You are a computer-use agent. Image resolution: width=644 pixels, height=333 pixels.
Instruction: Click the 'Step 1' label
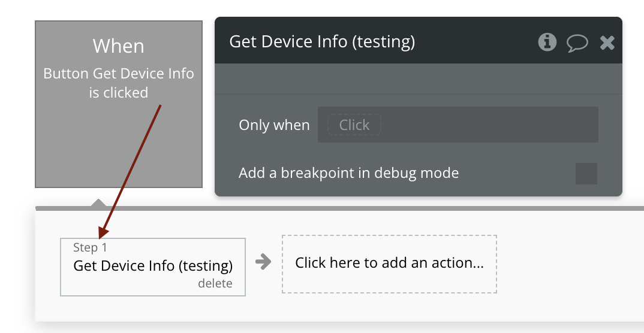[90, 247]
